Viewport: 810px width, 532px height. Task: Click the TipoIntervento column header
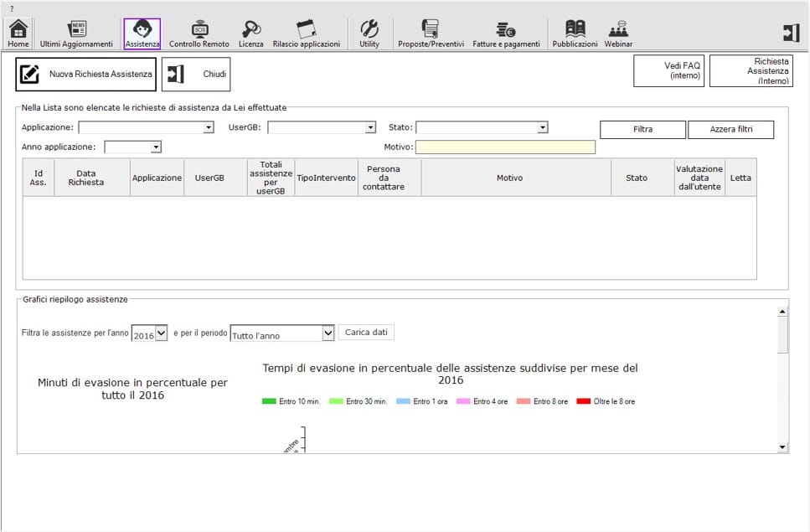327,178
